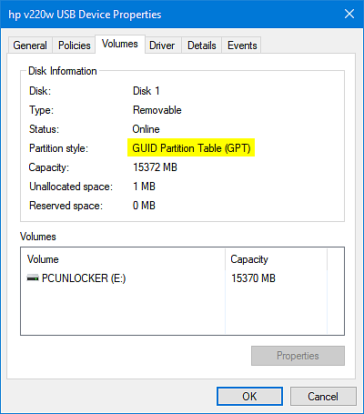Image resolution: width=364 pixels, height=414 pixels.
Task: Open the Policies tab
Action: pos(74,45)
